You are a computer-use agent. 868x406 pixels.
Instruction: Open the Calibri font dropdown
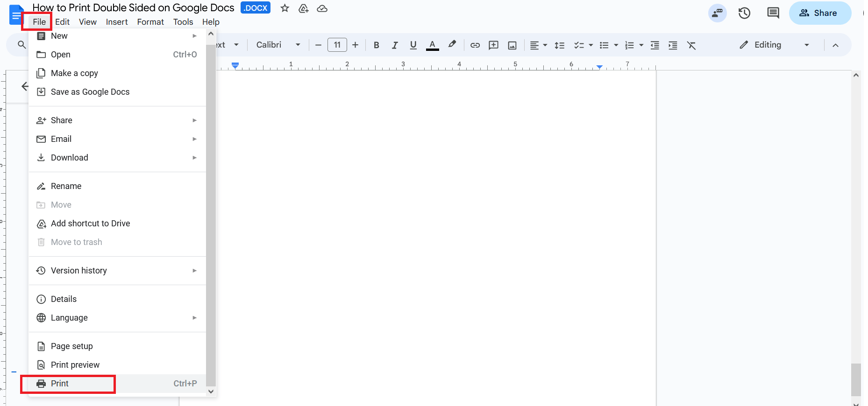[278, 45]
